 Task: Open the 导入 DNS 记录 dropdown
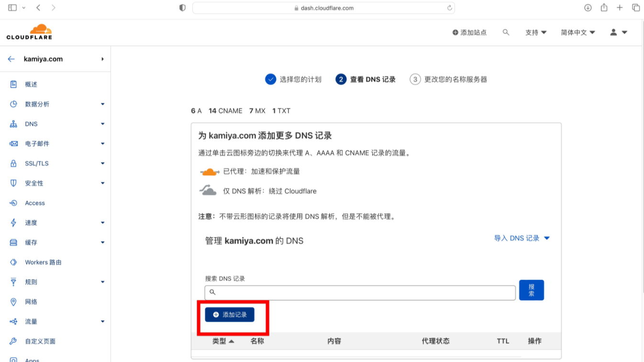[522, 238]
